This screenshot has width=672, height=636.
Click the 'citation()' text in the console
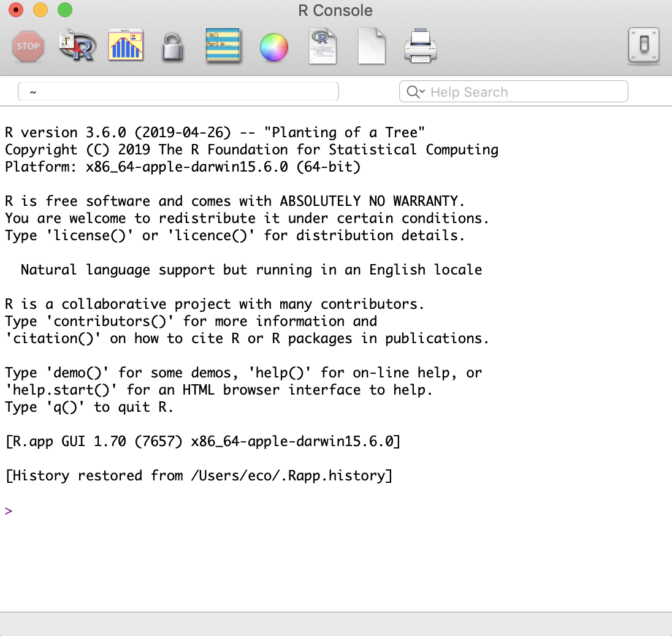(53, 338)
